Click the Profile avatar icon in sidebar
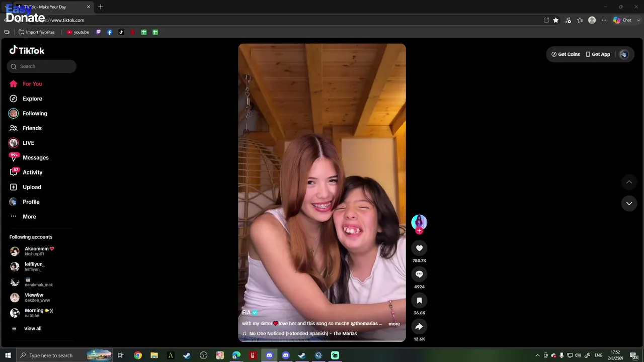Image resolution: width=644 pixels, height=362 pixels. click(x=14, y=202)
